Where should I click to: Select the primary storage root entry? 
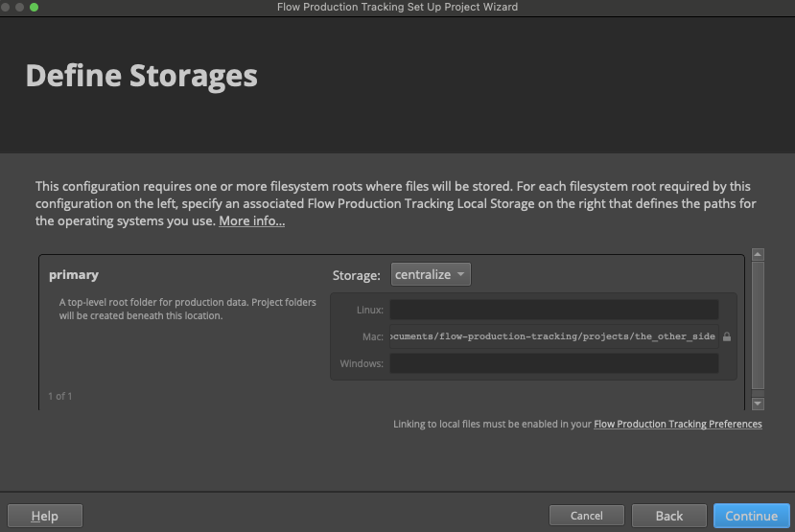[74, 275]
